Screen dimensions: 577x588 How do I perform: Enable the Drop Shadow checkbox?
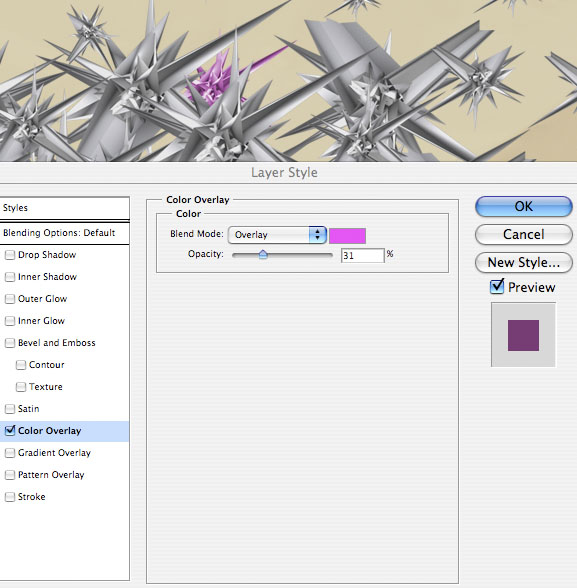pyautogui.click(x=10, y=255)
